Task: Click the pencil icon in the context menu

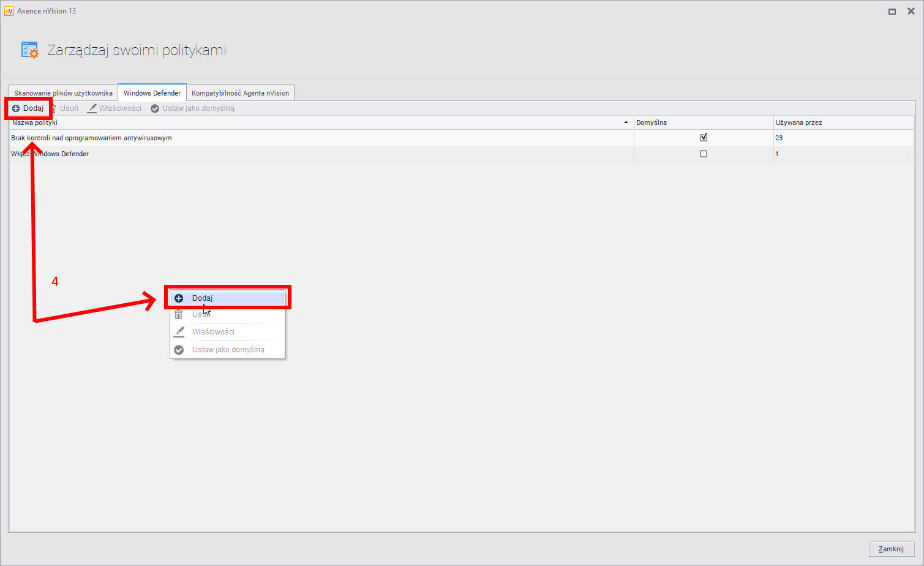Action: point(179,331)
